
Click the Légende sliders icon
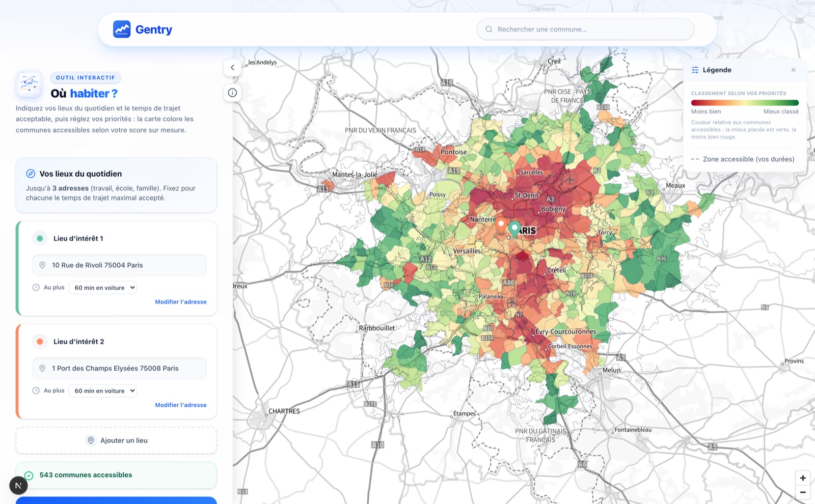click(x=695, y=70)
